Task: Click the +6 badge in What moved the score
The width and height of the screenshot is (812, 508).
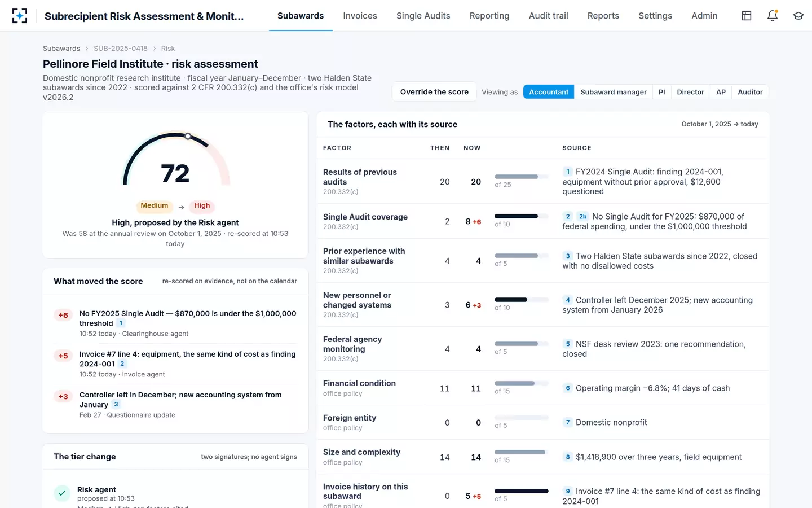Action: (63, 316)
